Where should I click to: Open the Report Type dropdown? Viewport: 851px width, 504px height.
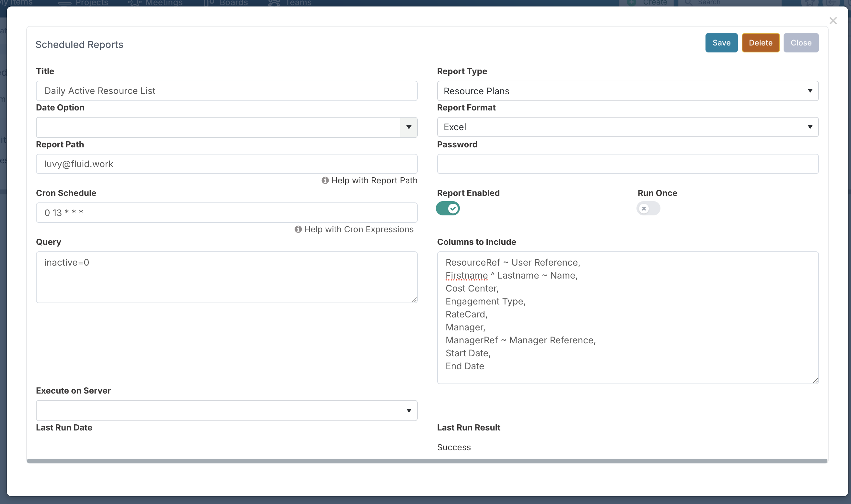[627, 91]
